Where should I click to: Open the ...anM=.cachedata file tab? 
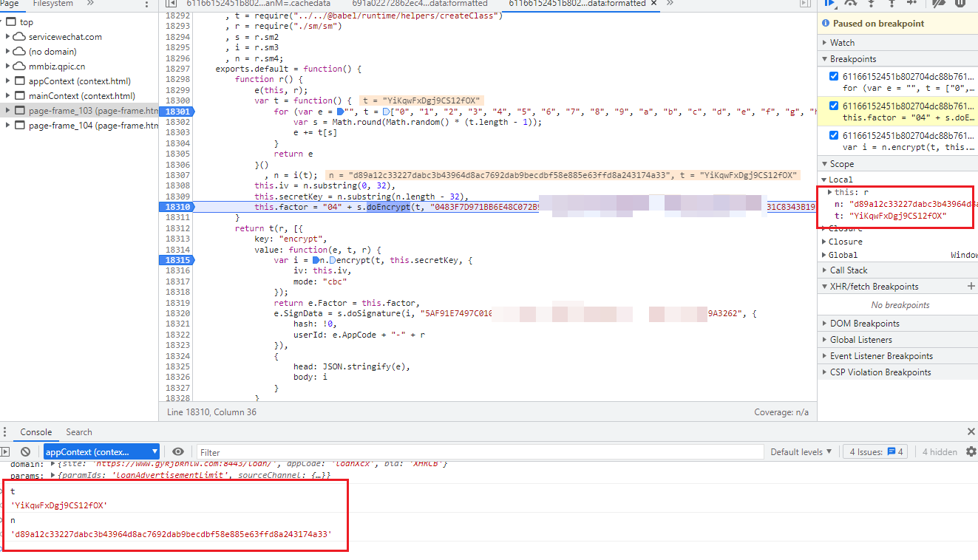click(259, 4)
